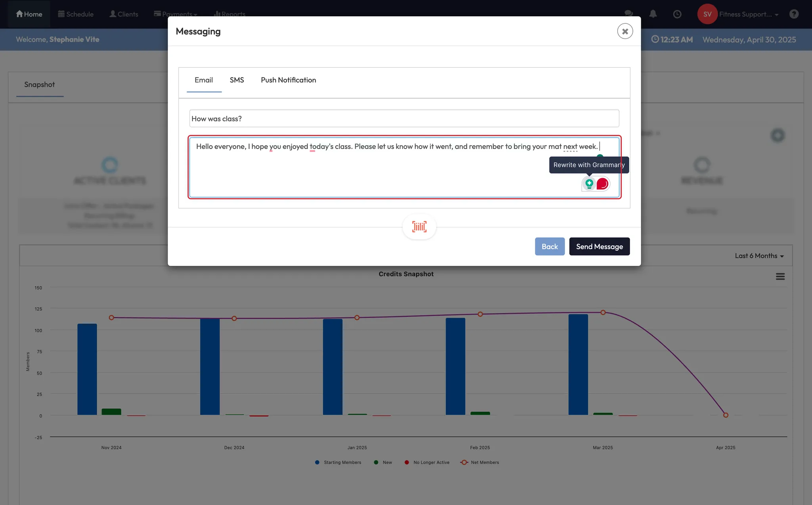Viewport: 812px width, 505px height.
Task: Close the Messaging dialog
Action: click(625, 31)
